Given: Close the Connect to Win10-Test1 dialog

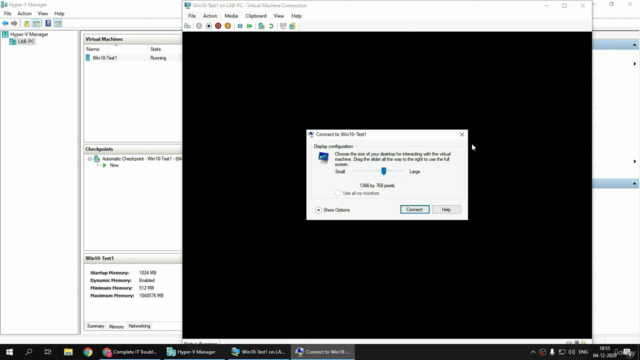Looking at the screenshot, I should (x=462, y=134).
